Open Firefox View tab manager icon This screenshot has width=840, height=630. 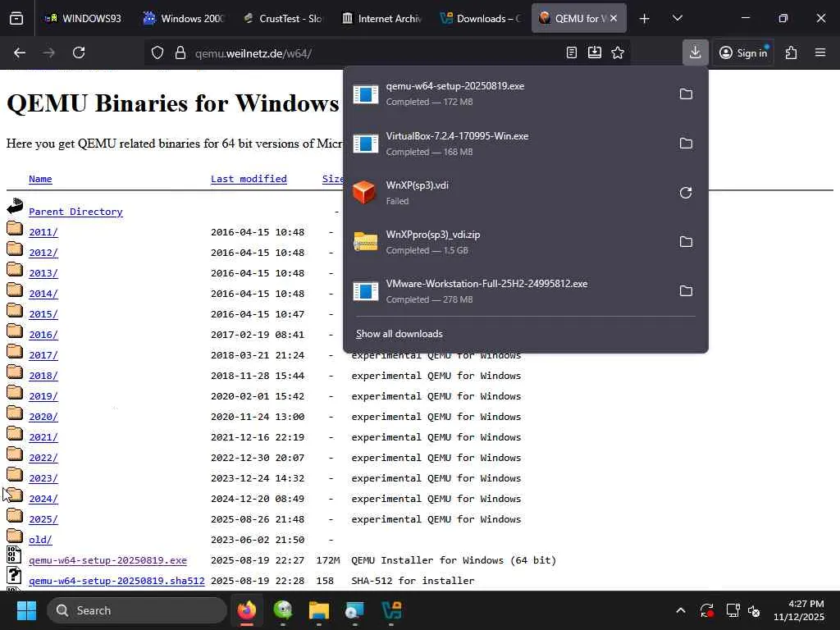pyautogui.click(x=16, y=19)
